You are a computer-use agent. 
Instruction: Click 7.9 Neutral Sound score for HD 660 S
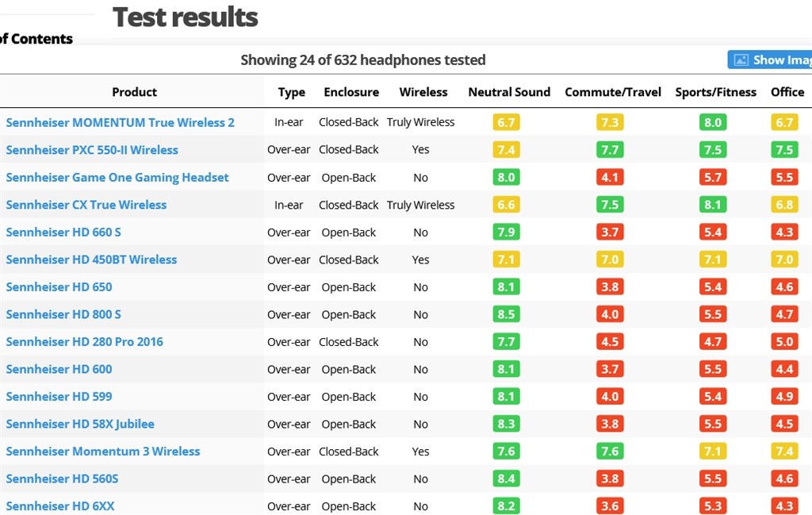click(x=506, y=233)
